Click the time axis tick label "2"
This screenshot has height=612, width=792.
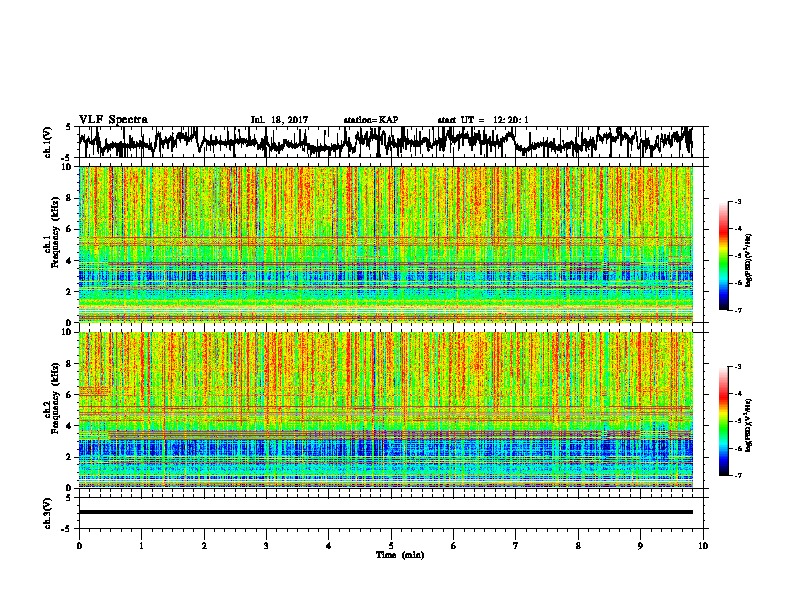tap(204, 546)
